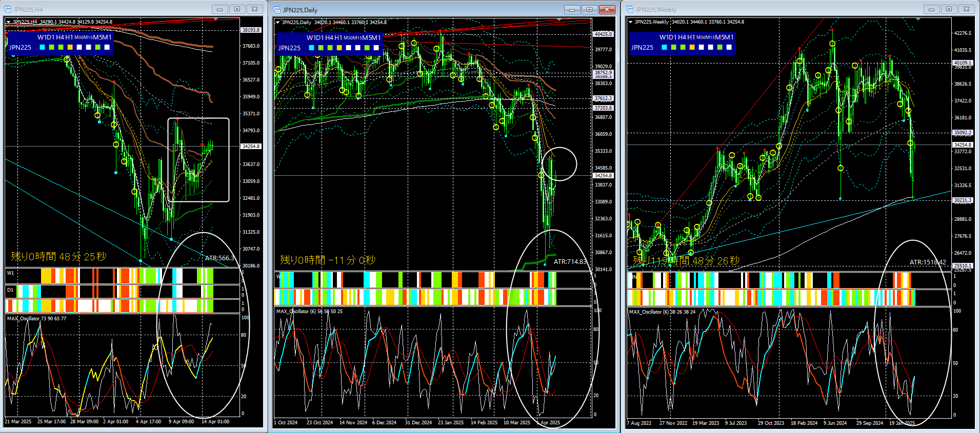Click the 37207.8 price label in Daily window
980x433 pixels.
[x=603, y=108]
